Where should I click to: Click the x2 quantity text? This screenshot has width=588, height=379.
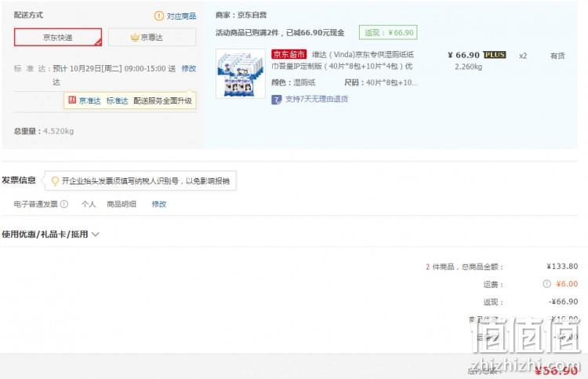tap(523, 56)
